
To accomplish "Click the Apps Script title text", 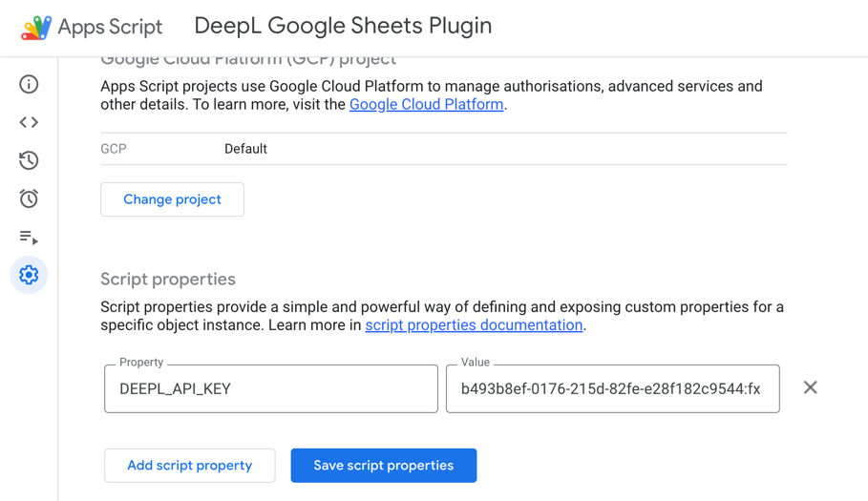I will pyautogui.click(x=110, y=27).
